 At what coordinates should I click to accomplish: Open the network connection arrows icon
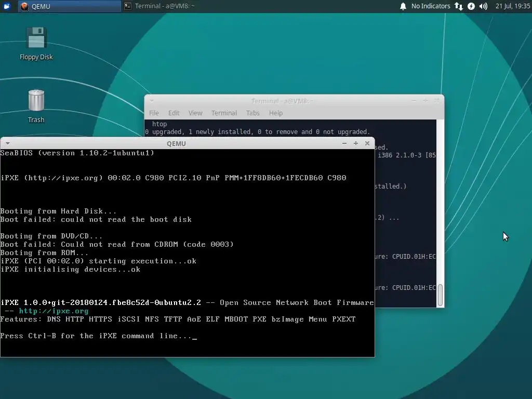pos(459,6)
